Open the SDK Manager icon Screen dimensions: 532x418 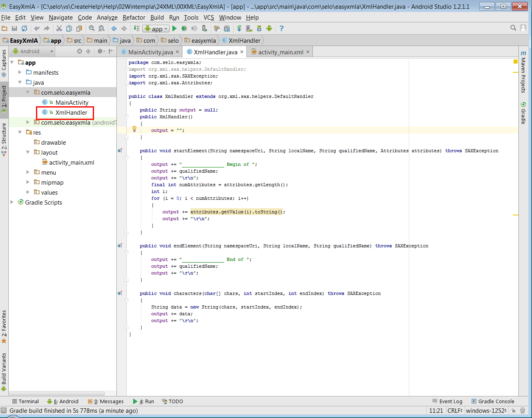click(259, 28)
